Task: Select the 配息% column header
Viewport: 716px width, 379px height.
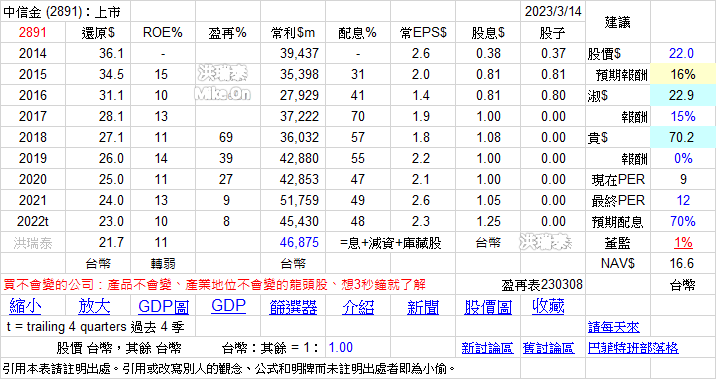Action: click(x=358, y=32)
